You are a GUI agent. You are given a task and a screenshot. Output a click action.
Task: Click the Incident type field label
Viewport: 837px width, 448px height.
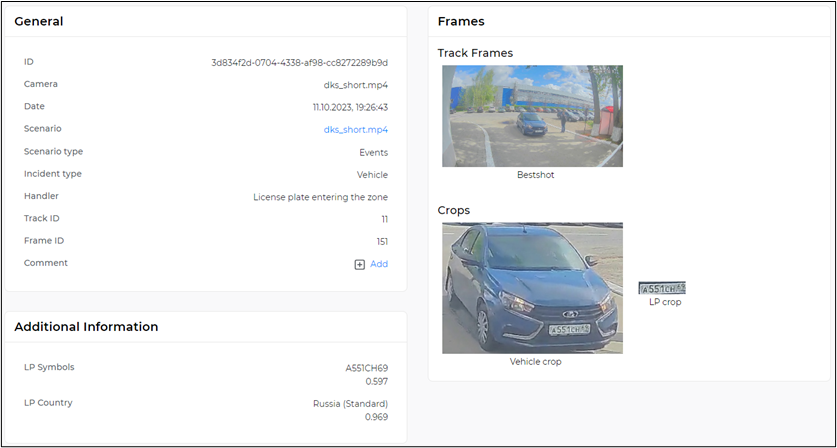[53, 174]
